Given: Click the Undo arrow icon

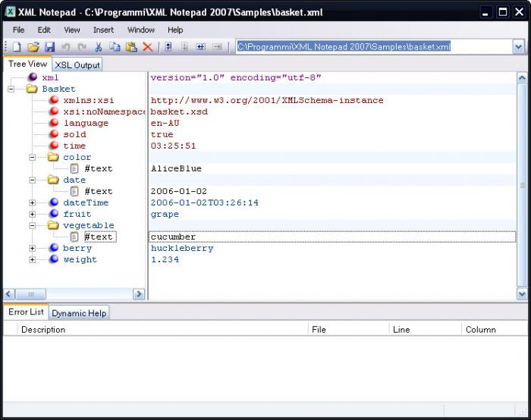Looking at the screenshot, I should [65, 47].
